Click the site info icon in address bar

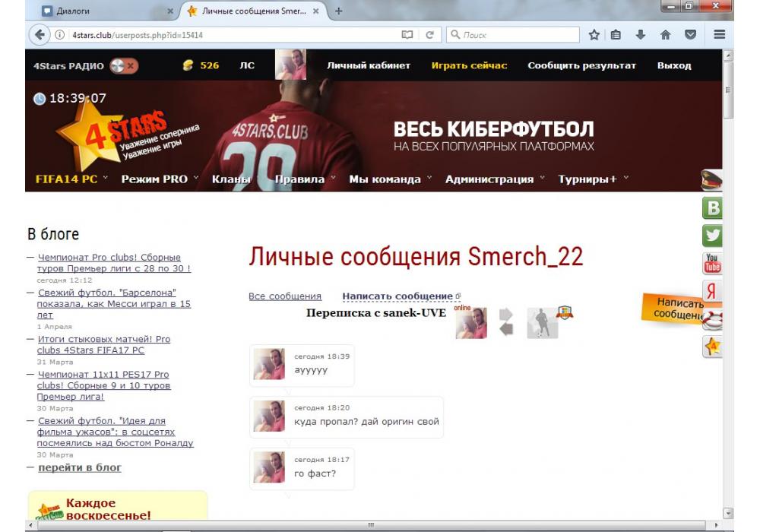tap(59, 35)
